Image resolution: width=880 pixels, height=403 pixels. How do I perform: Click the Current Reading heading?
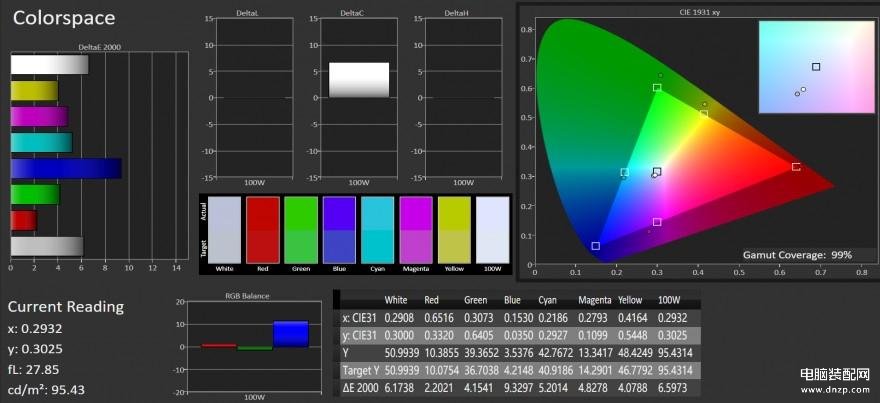66,307
